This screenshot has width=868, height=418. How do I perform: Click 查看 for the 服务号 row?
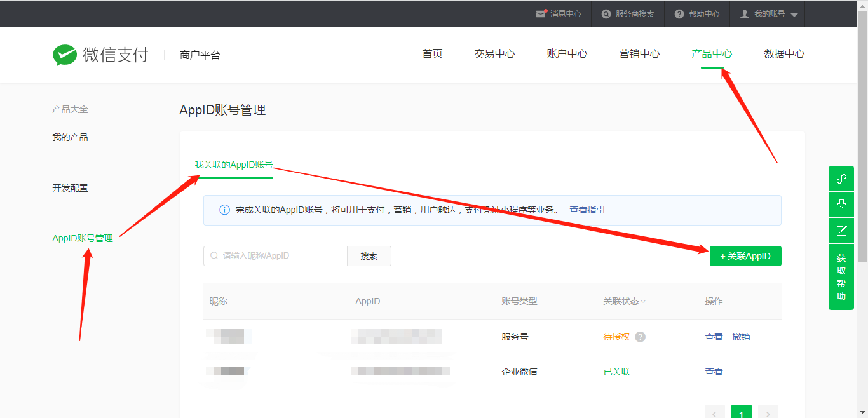point(714,337)
